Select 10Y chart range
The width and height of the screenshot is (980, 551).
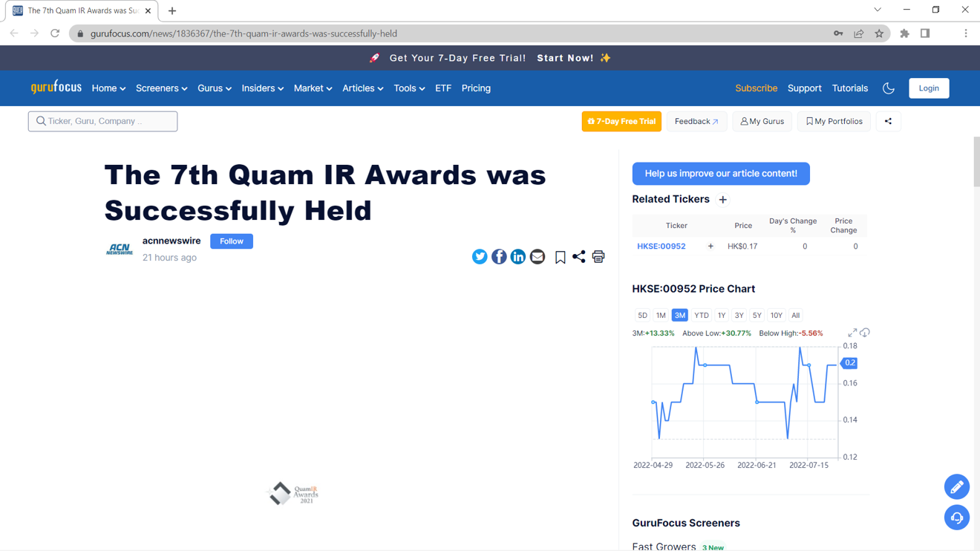pyautogui.click(x=777, y=316)
